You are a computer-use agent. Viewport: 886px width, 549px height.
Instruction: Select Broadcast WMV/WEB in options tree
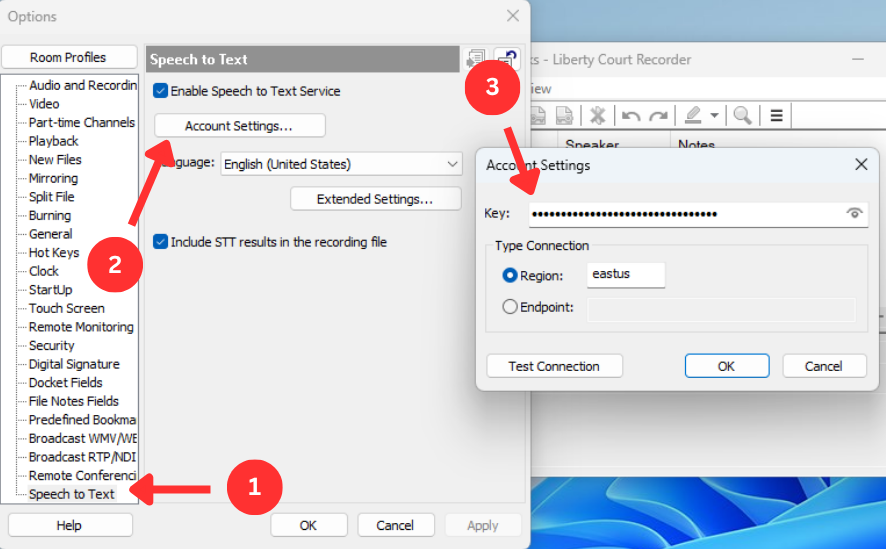[82, 438]
